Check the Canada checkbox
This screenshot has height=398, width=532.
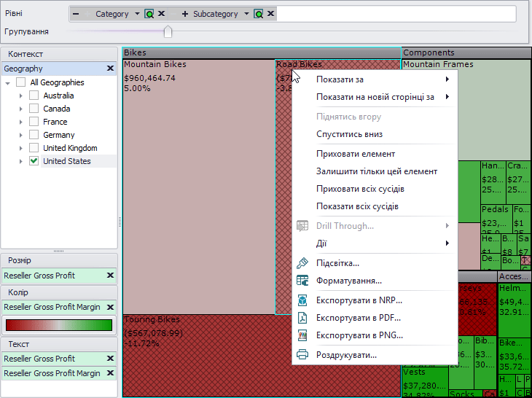coord(34,109)
